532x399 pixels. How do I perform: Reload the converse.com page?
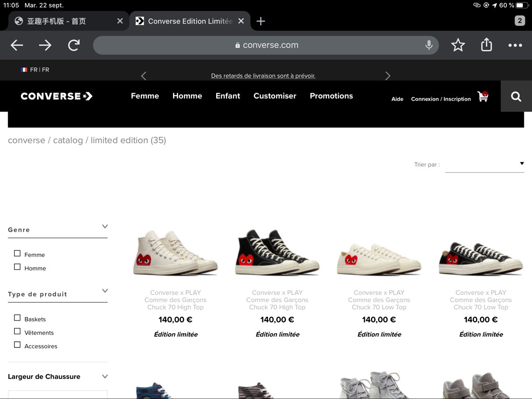(x=74, y=45)
